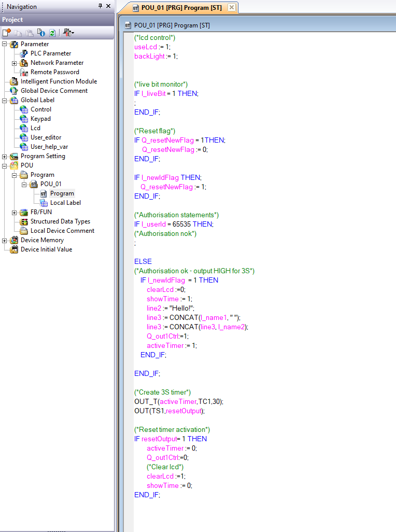Expand the Device Memory node
396x532 pixels.
[5, 241]
